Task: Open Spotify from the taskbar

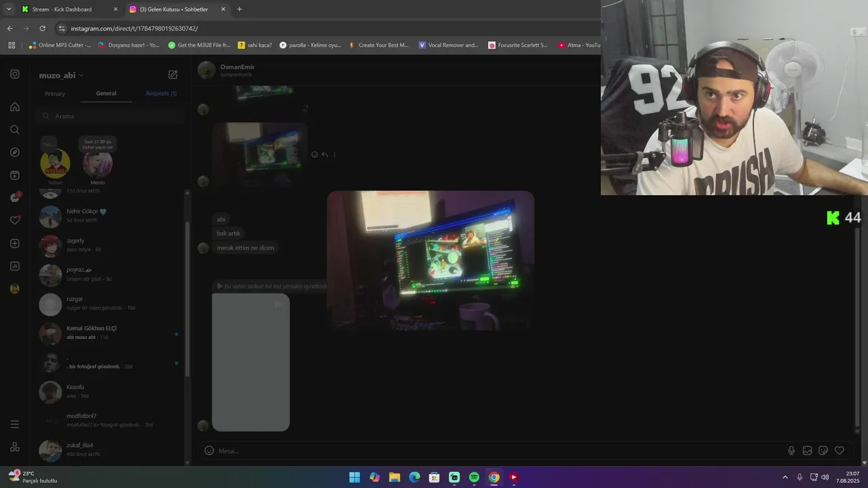Action: click(x=474, y=477)
